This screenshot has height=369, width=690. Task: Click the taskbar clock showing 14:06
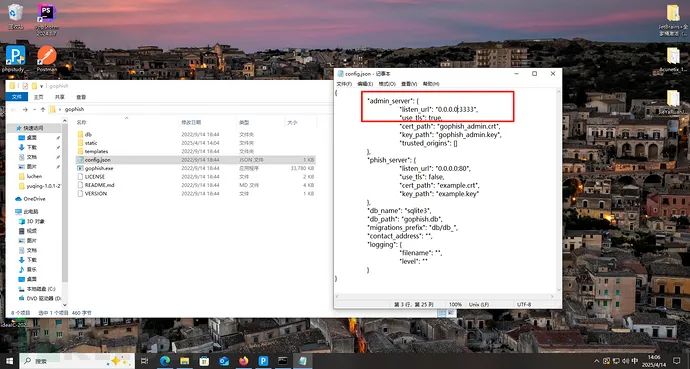[x=653, y=361]
